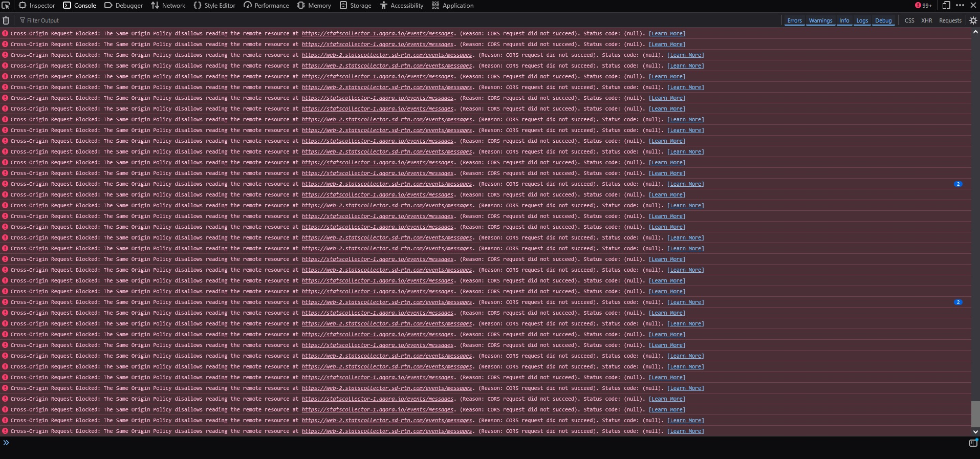Click the scrollbar down arrow
The width and height of the screenshot is (980, 459).
[x=975, y=432]
